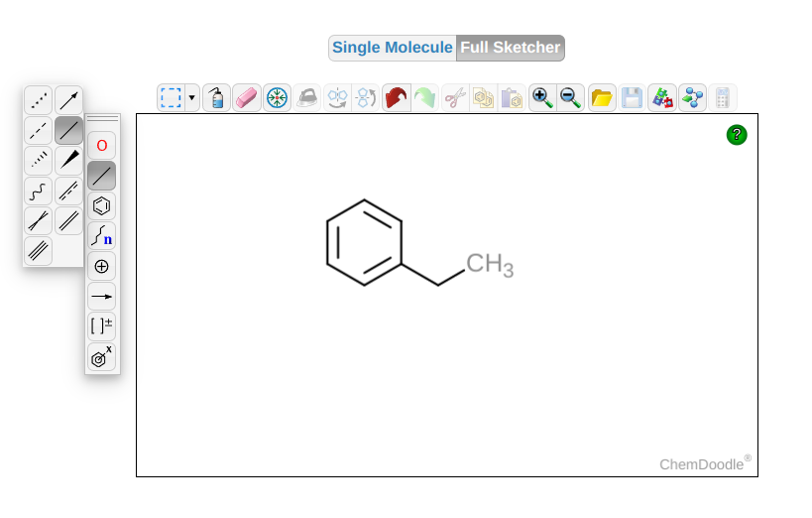Click the grip handle atop side toolbar
Image resolution: width=812 pixels, height=518 pixels.
pos(102,119)
